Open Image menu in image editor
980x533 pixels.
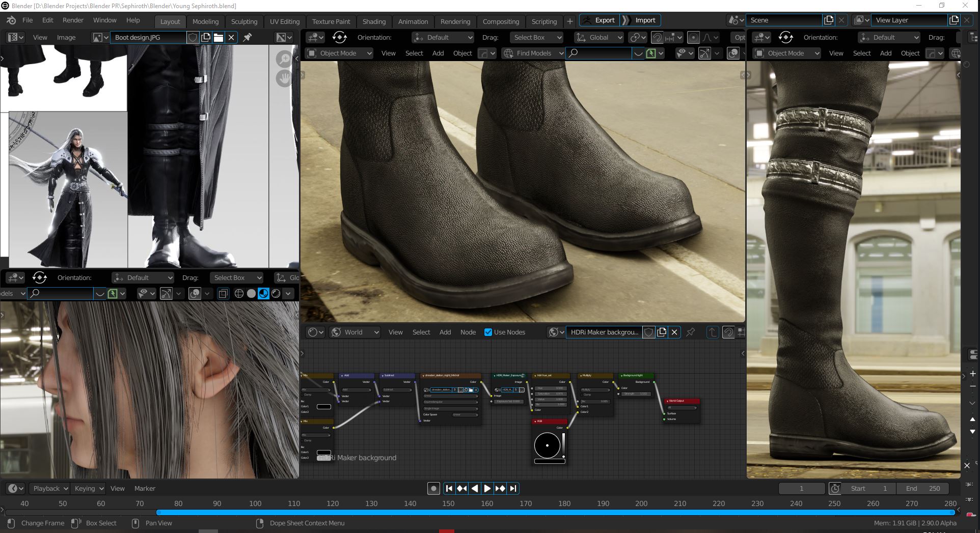click(x=66, y=37)
